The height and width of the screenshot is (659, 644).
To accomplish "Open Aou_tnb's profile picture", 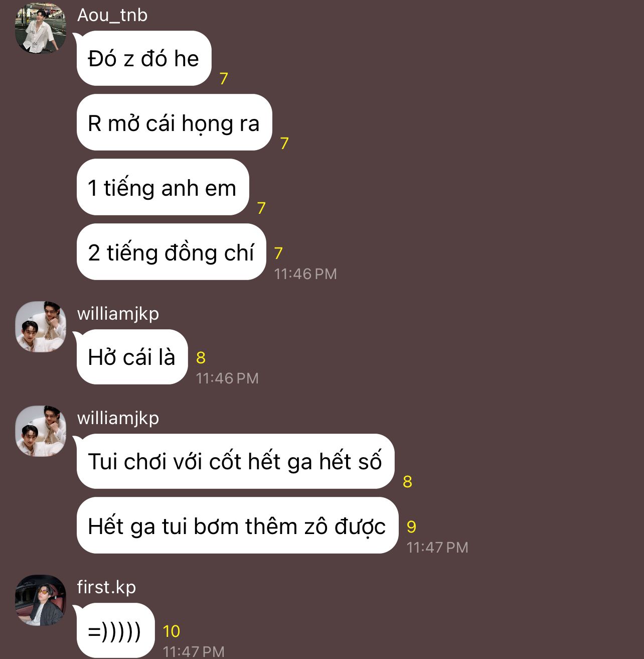I will tap(41, 28).
